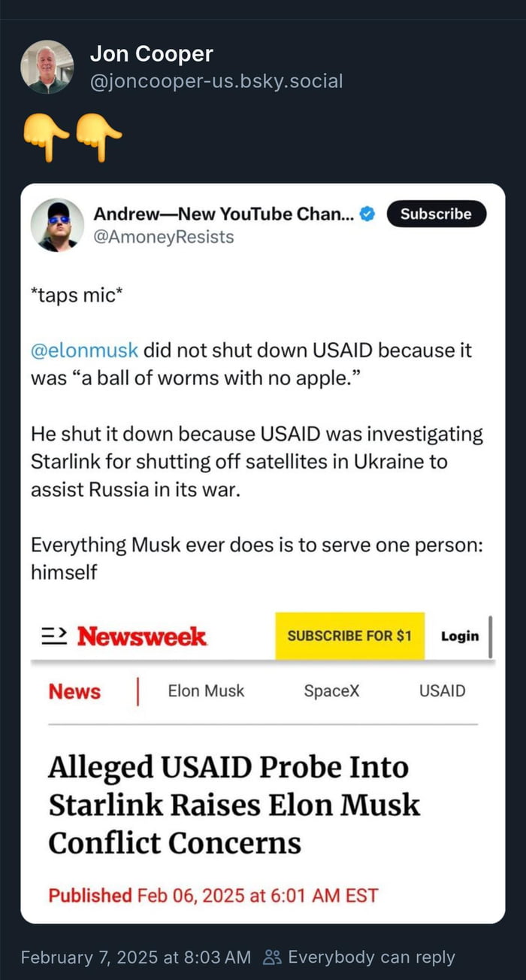Select the Elon Musk topic tab
Viewport: 526px width, 980px height.
click(206, 690)
